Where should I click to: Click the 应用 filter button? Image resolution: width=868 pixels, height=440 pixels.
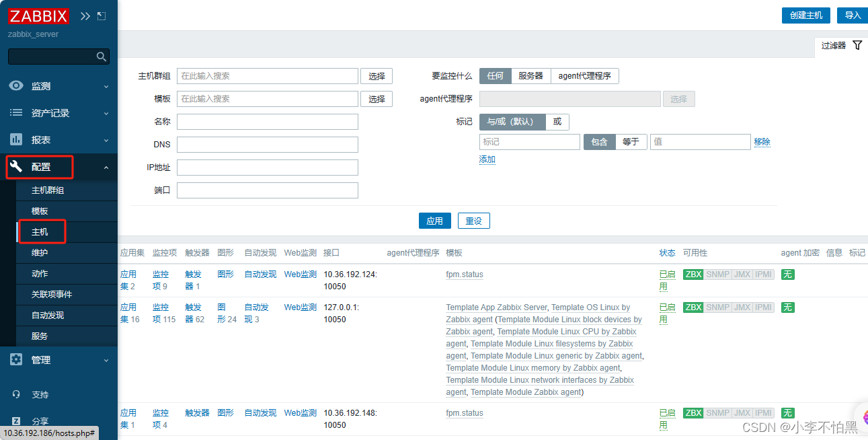pyautogui.click(x=435, y=221)
